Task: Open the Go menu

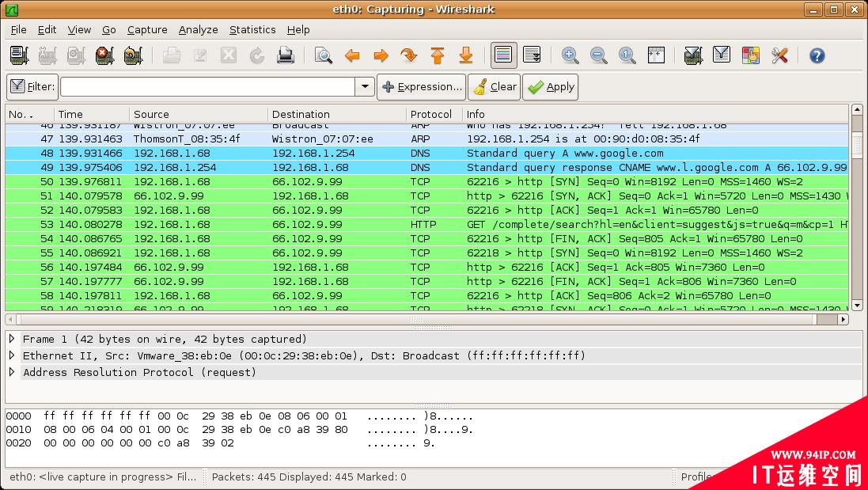Action: click(109, 30)
